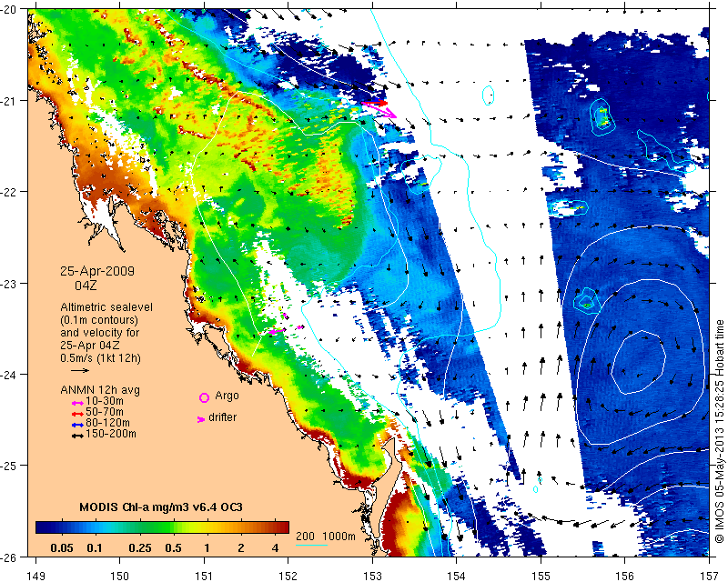Viewport: 728px width, 582px height.
Task: Click the date label 25-Apr-2009
Action: click(97, 271)
